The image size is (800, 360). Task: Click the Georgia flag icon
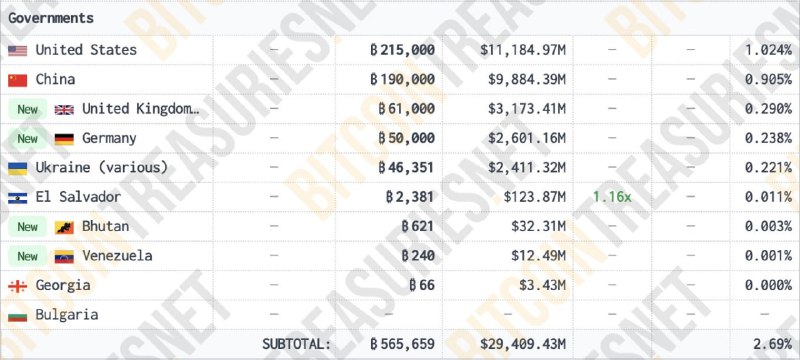[17, 286]
